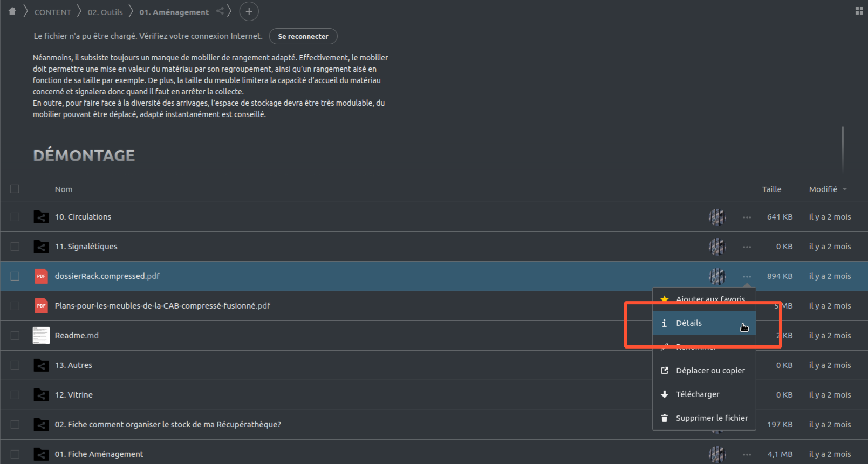Sort by Modifié column header
Viewport: 868px width, 464px height.
[823, 189]
